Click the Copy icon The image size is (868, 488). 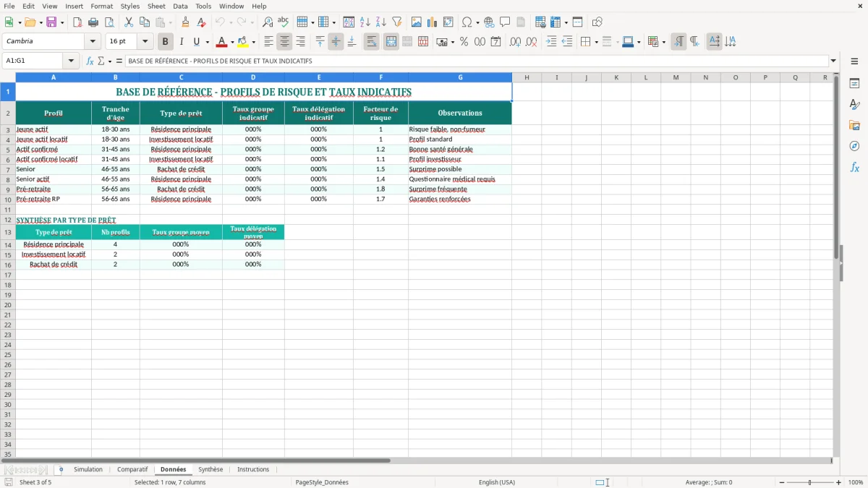pos(145,22)
